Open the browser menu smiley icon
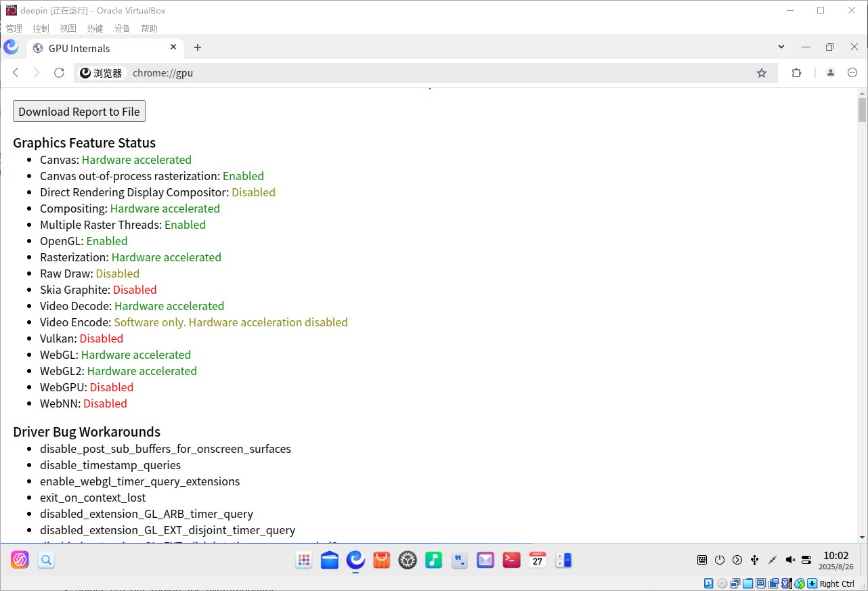The width and height of the screenshot is (868, 591). click(852, 72)
